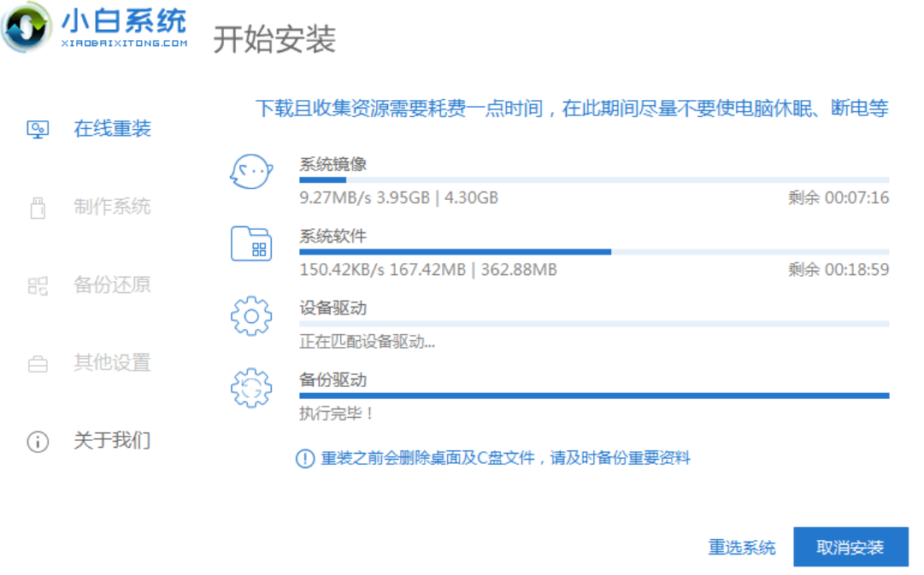Click the 系统软件 progress bar
This screenshot has height=575, width=924.
pyautogui.click(x=593, y=252)
